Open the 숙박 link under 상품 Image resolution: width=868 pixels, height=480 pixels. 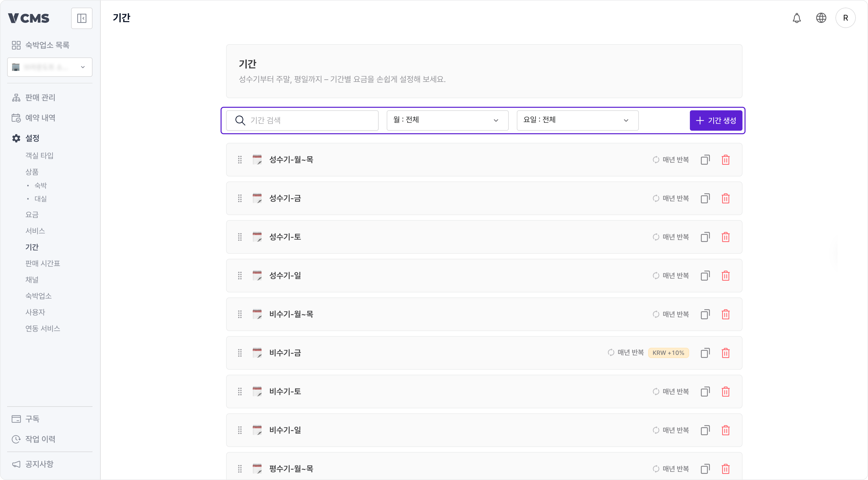40,185
